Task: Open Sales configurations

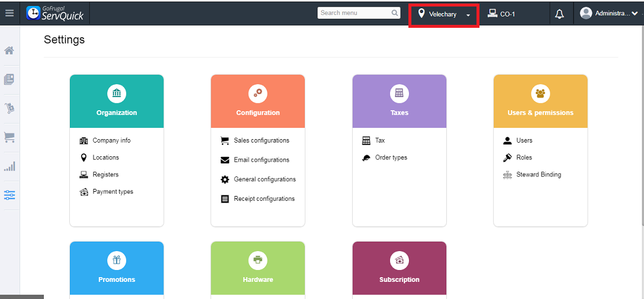Action: click(x=261, y=140)
